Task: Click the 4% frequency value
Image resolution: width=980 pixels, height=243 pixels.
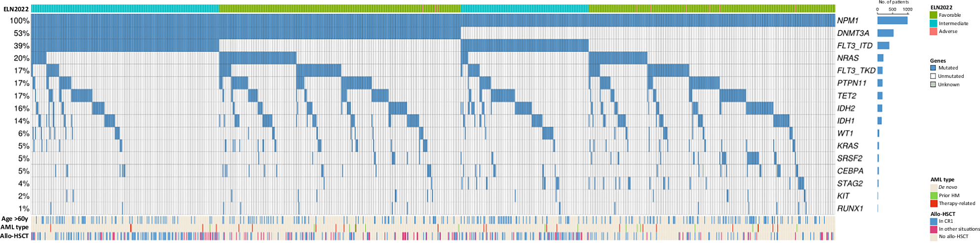Action: point(24,184)
